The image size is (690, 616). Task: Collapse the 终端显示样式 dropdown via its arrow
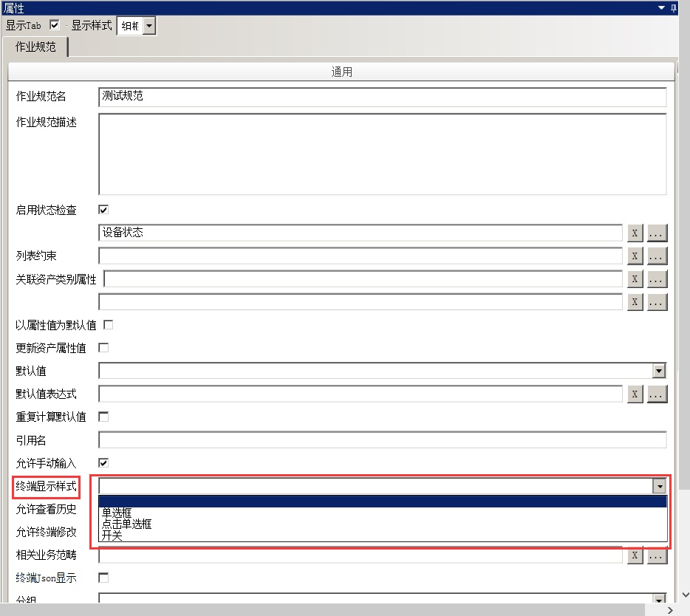point(659,486)
